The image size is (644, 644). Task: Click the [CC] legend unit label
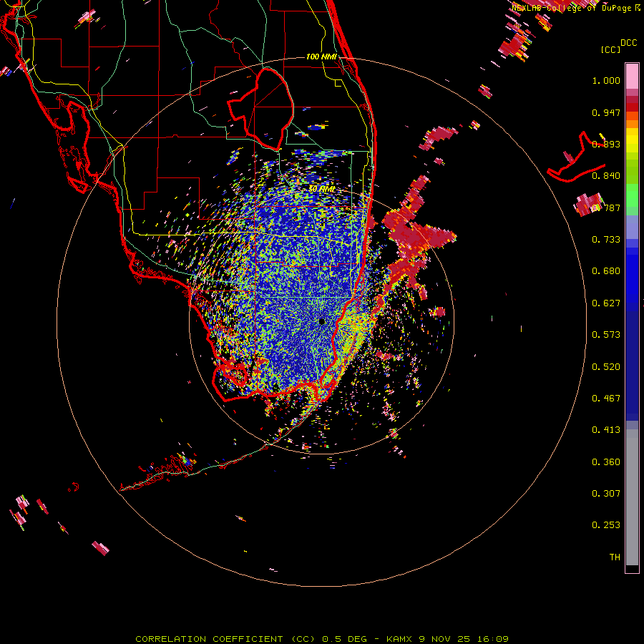610,49
